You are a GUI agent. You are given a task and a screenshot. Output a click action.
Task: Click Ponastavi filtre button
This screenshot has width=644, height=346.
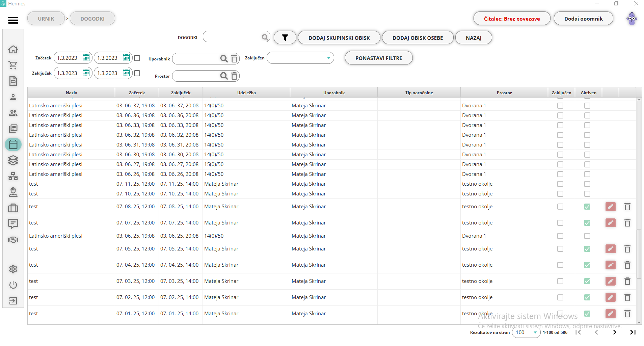point(379,58)
